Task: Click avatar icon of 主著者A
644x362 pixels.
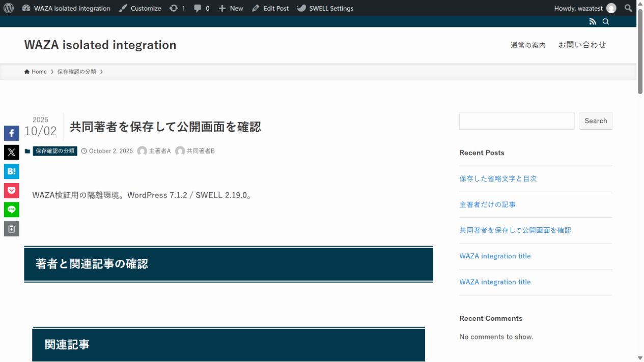Action: [x=142, y=151]
